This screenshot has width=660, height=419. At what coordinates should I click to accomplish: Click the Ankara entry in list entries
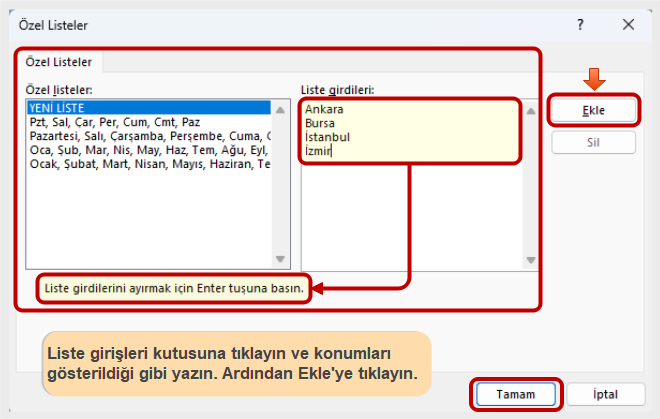(x=324, y=109)
